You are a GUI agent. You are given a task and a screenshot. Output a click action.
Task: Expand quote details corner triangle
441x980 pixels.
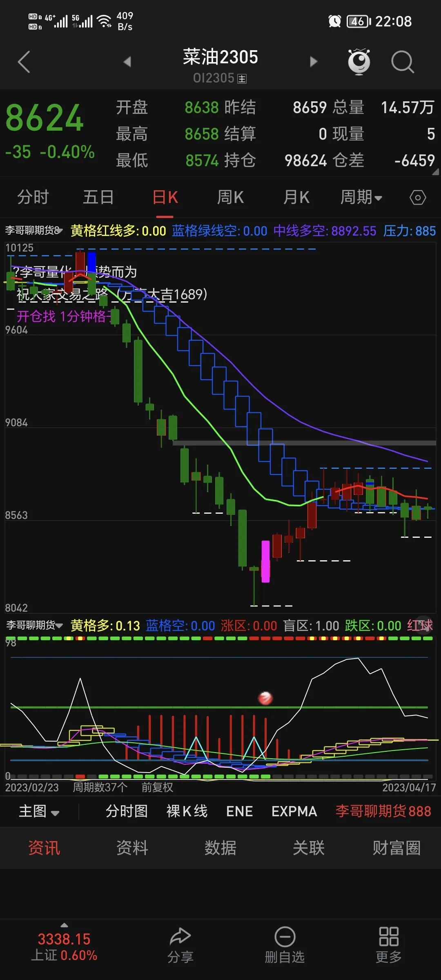click(x=436, y=172)
